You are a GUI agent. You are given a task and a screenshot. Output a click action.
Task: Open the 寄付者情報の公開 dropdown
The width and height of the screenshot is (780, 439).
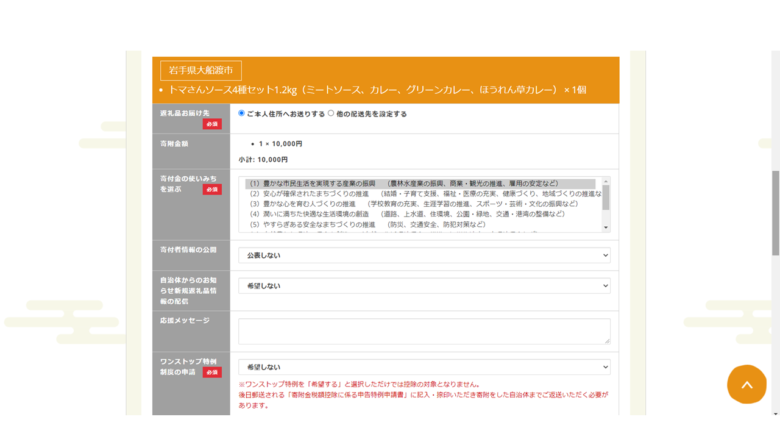pyautogui.click(x=424, y=256)
